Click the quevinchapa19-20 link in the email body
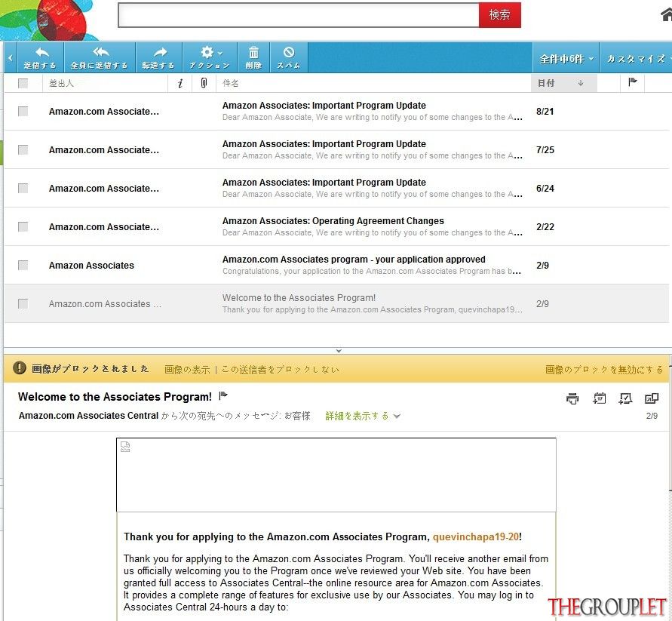The width and height of the screenshot is (672, 621). click(x=476, y=537)
